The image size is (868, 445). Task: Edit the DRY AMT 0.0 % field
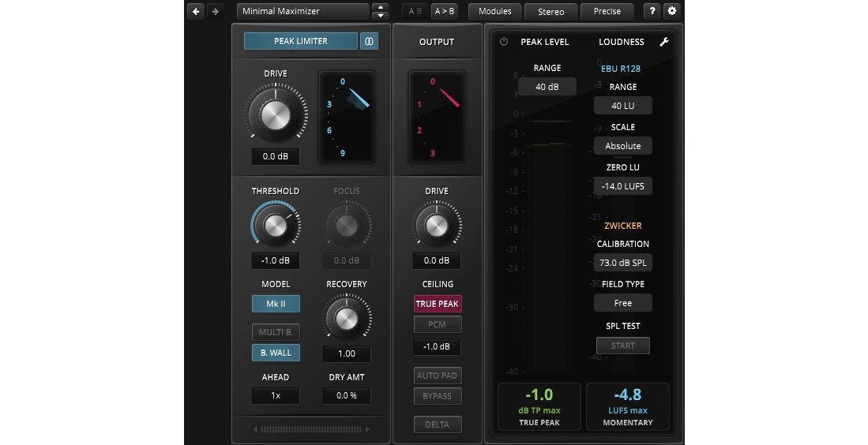(x=347, y=396)
